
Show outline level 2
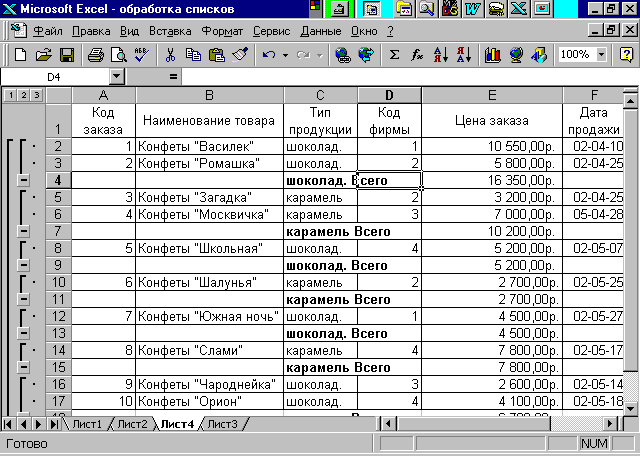pos(24,95)
